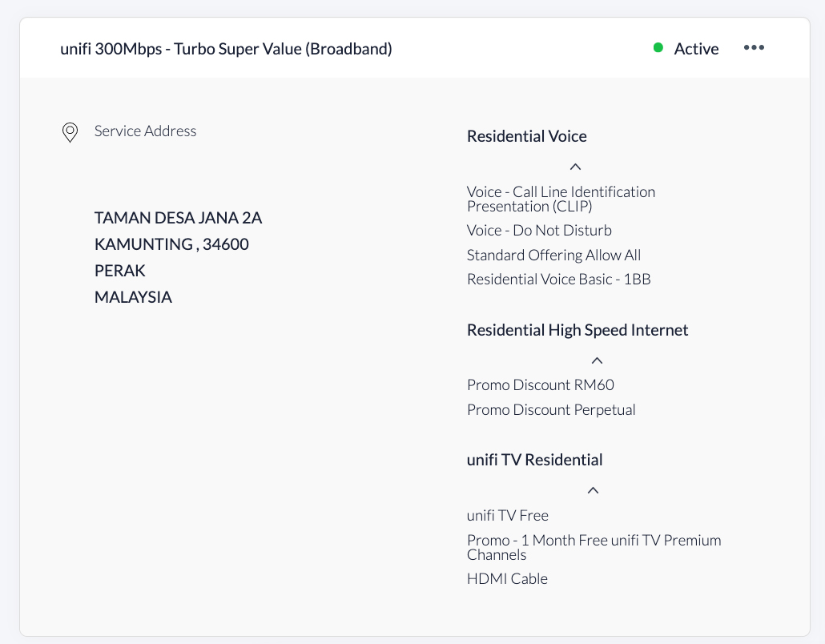This screenshot has height=644, width=825.
Task: Select Voice - Do Not Disturb item
Action: pyautogui.click(x=539, y=231)
